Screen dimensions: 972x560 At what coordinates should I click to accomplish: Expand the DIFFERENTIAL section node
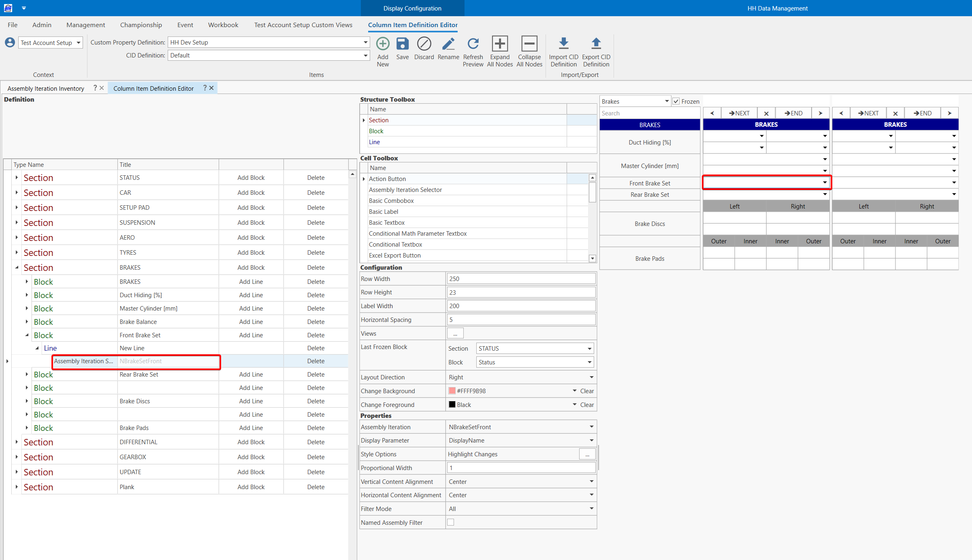pyautogui.click(x=17, y=442)
